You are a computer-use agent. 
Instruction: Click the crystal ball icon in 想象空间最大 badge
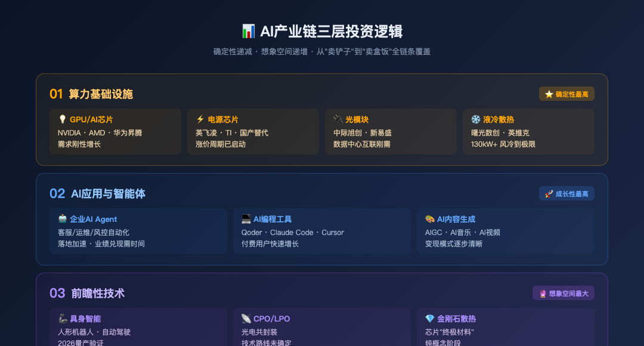coord(543,294)
